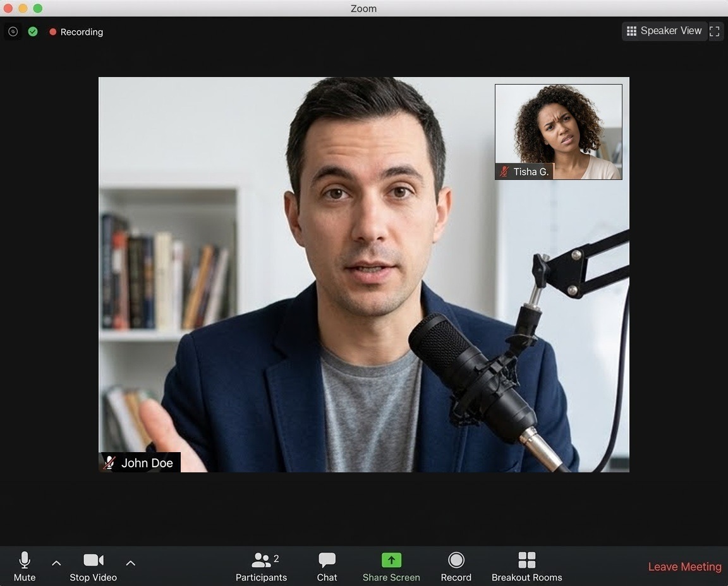Enter full screen mode icon

[x=715, y=32]
